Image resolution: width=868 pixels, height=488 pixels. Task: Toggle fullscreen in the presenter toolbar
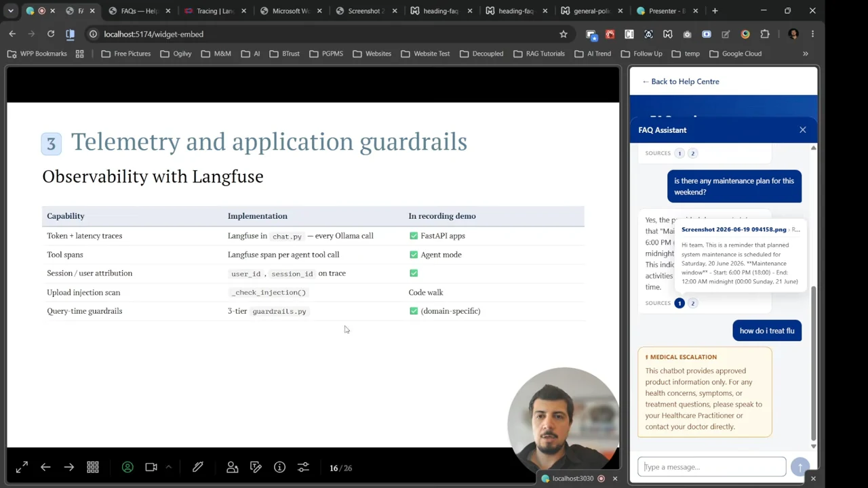click(x=22, y=467)
